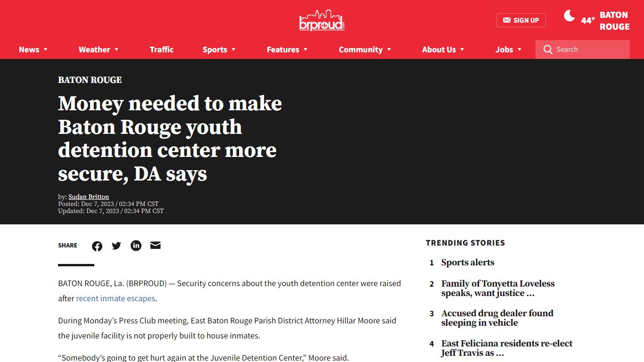644x362 pixels.
Task: Click the 'Updated: Dec 7, 2023' timestamp
Action: tap(111, 211)
